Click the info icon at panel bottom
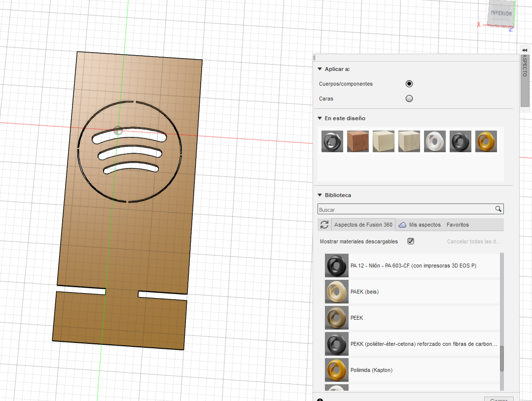This screenshot has width=532, height=401. tap(319, 400)
